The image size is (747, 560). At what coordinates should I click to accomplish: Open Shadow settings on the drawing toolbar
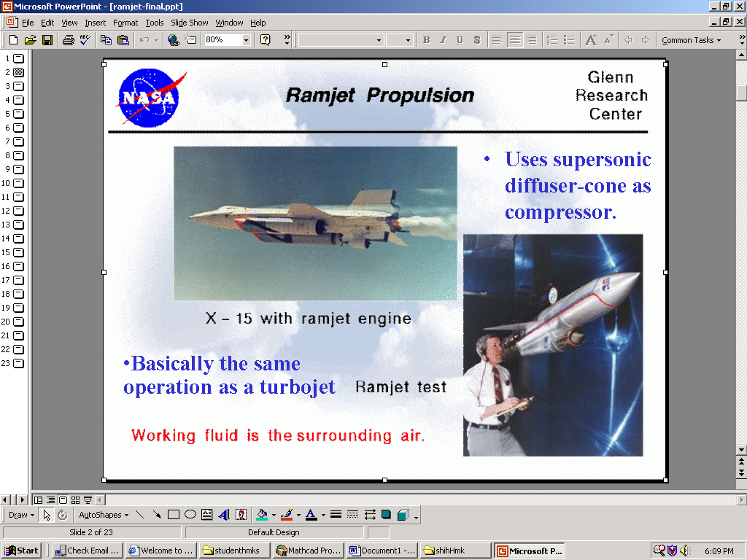click(387, 515)
